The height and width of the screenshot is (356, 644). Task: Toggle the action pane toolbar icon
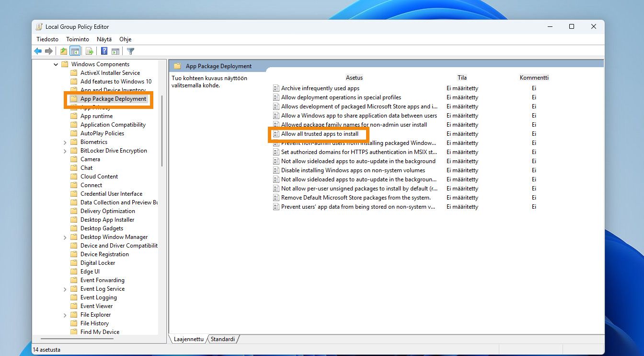tap(115, 51)
